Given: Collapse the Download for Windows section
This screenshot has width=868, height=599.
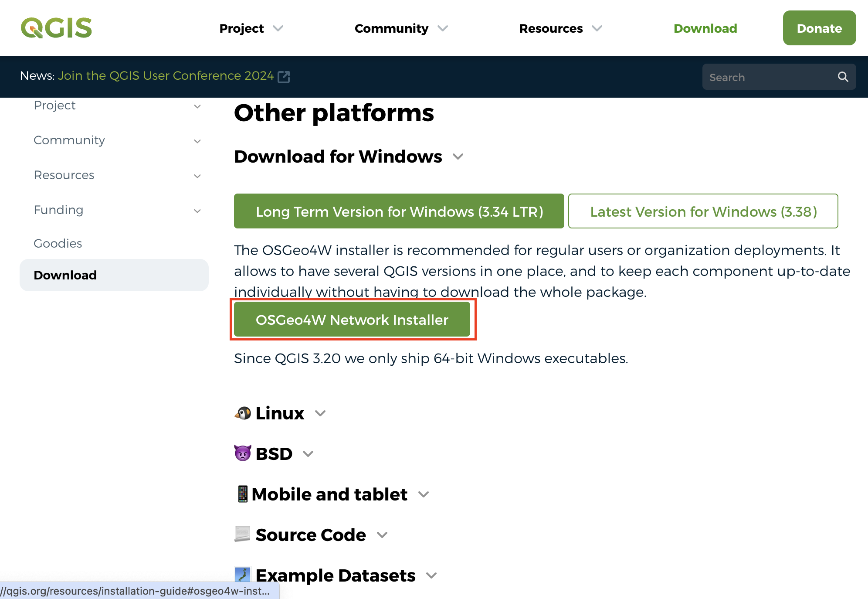Looking at the screenshot, I should pos(458,157).
